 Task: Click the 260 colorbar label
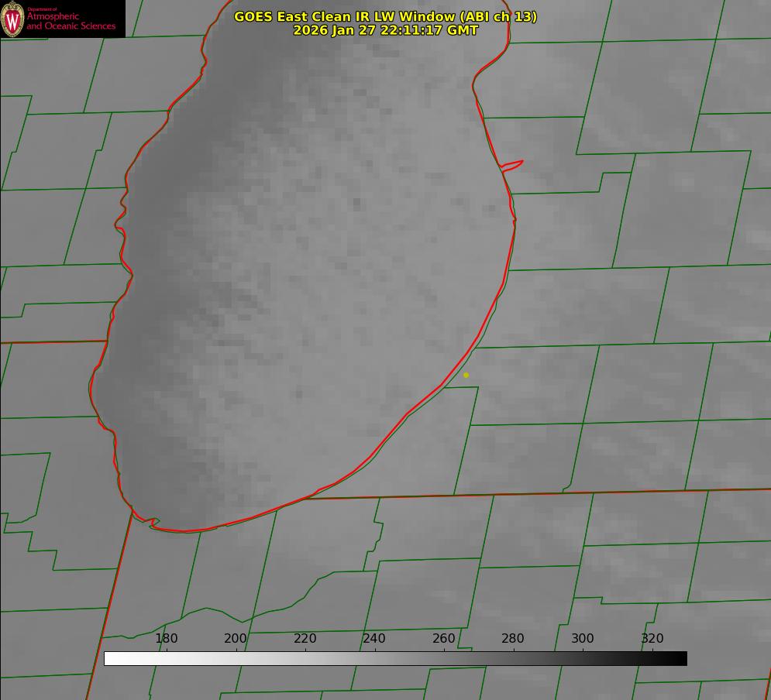tap(443, 638)
